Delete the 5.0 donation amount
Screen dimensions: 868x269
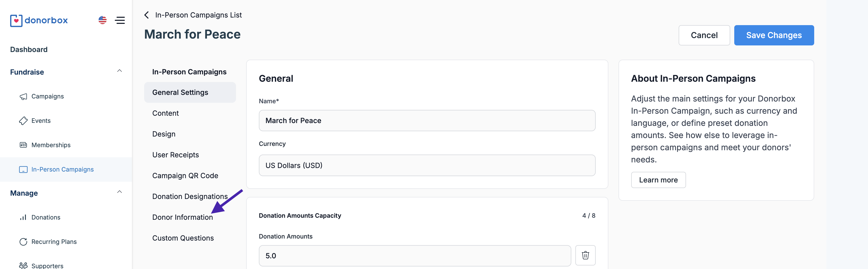(x=585, y=256)
